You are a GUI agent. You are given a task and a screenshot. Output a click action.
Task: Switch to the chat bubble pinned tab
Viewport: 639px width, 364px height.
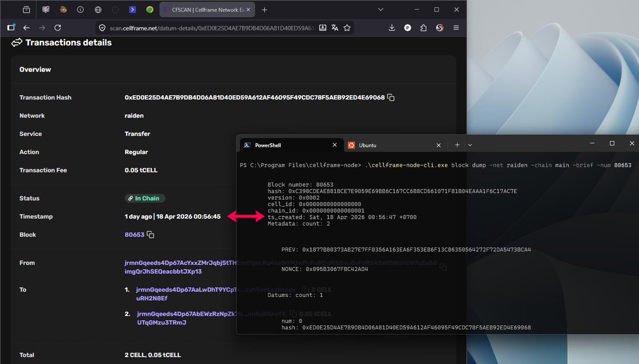point(46,10)
